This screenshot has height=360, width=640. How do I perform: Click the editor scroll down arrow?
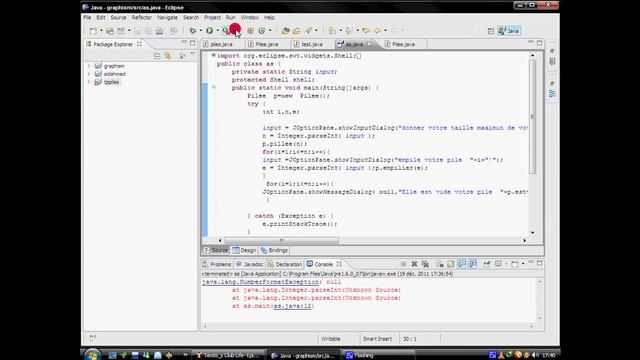[532, 233]
